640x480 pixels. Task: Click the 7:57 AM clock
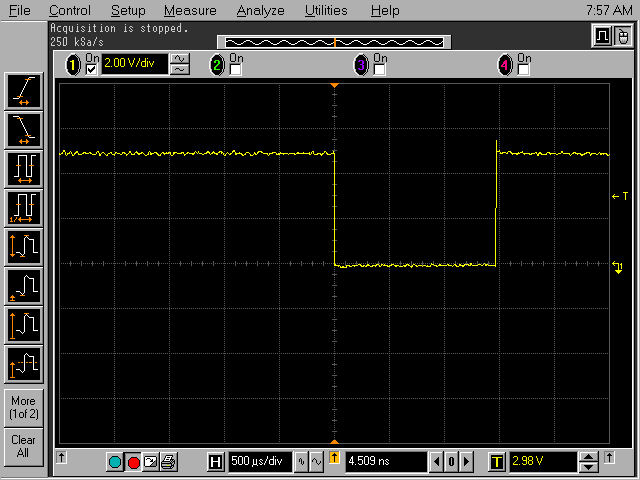pyautogui.click(x=609, y=10)
